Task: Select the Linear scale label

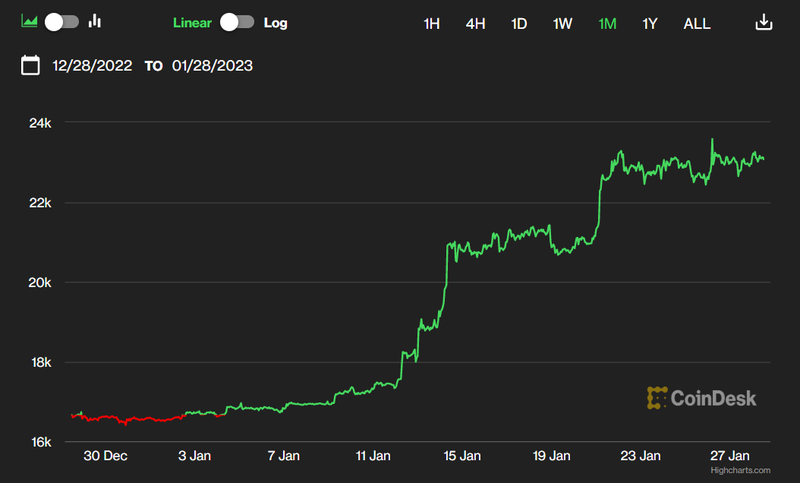Action: point(193,22)
